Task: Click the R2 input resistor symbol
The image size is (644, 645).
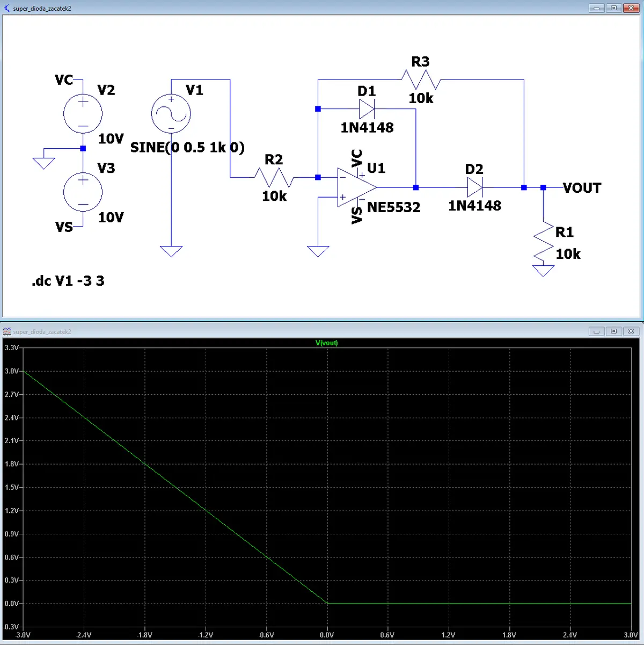Action: [x=274, y=177]
